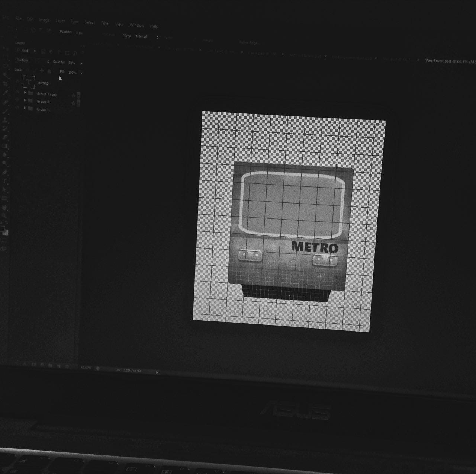The image size is (476, 474).
Task: Select the Path Selection tool
Action: tap(4, 189)
